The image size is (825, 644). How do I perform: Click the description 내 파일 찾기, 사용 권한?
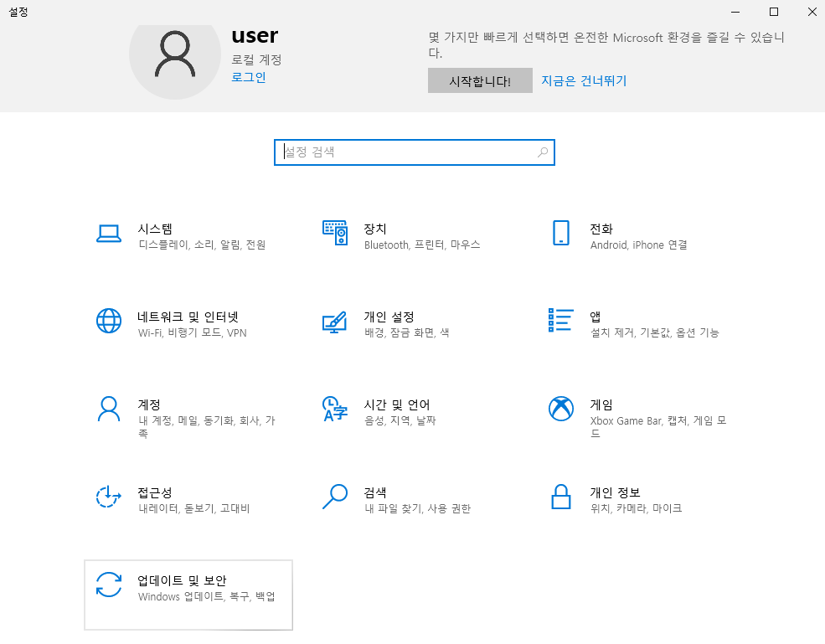[417, 508]
